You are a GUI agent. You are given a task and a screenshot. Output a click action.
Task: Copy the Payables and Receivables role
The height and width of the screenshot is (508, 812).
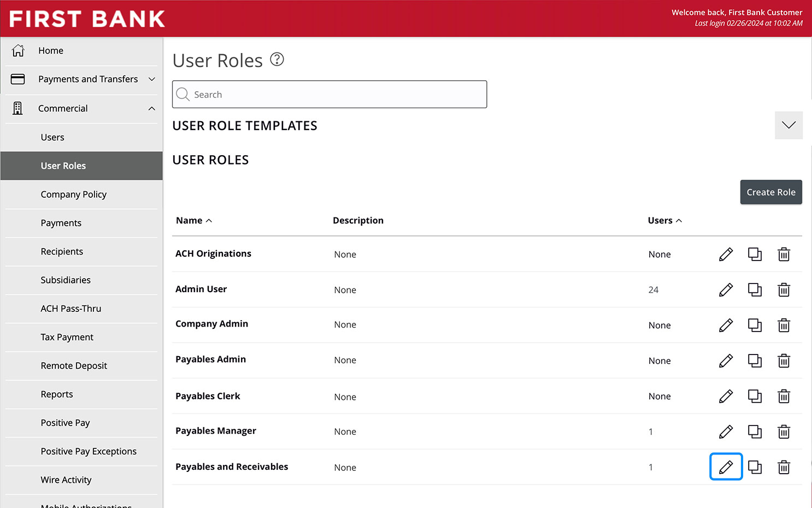pos(755,467)
